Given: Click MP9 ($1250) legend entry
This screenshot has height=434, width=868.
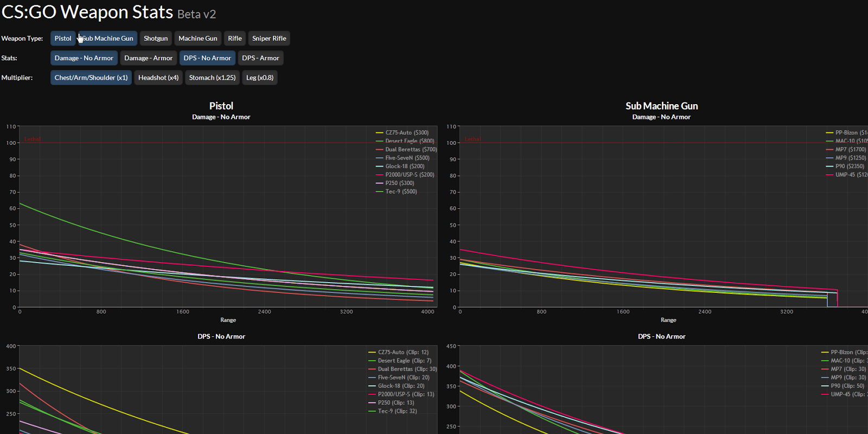Looking at the screenshot, I should click(846, 158).
